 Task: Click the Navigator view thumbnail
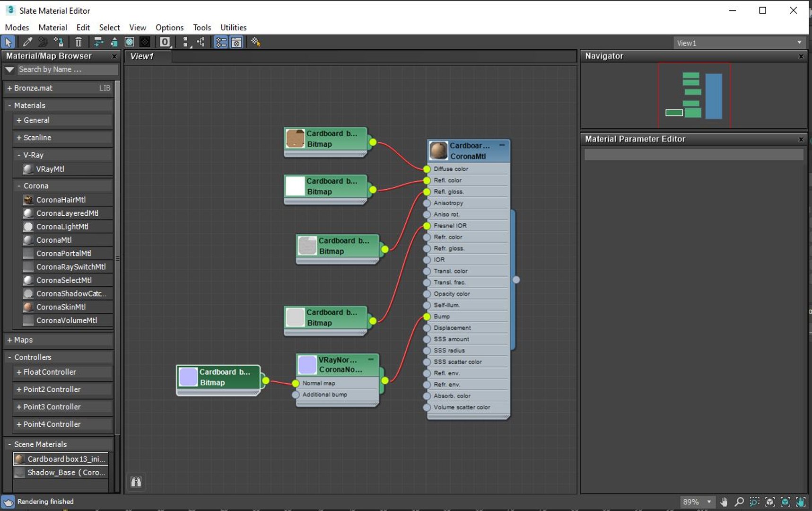[x=694, y=95]
